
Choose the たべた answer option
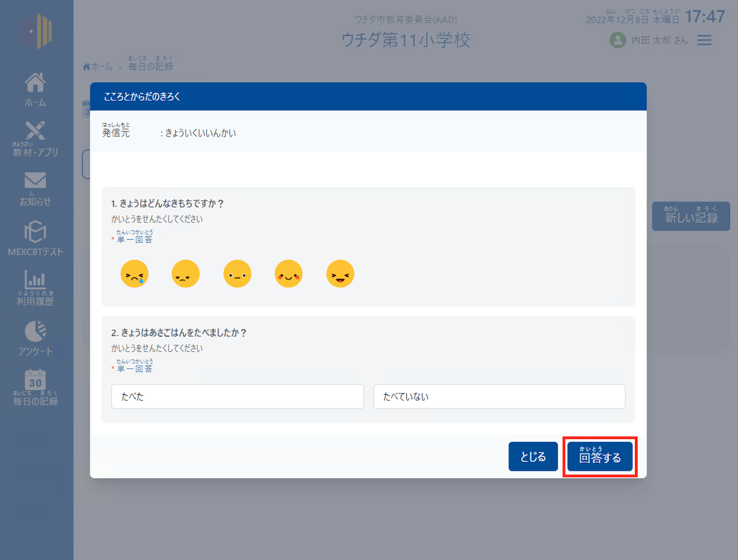[x=237, y=396]
